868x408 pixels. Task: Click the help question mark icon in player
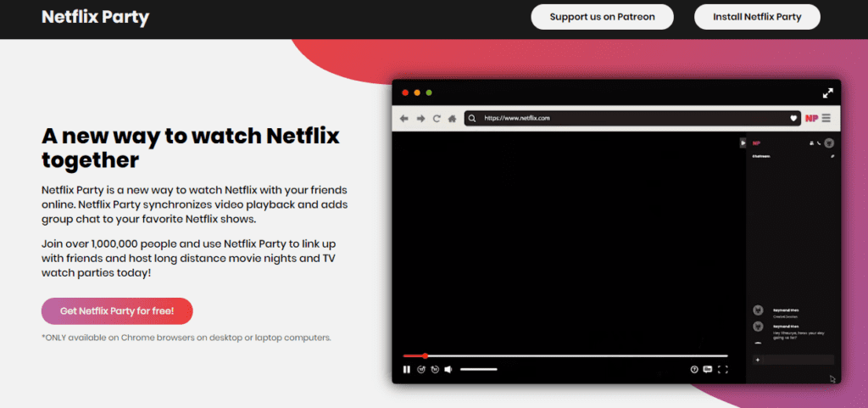coord(694,369)
